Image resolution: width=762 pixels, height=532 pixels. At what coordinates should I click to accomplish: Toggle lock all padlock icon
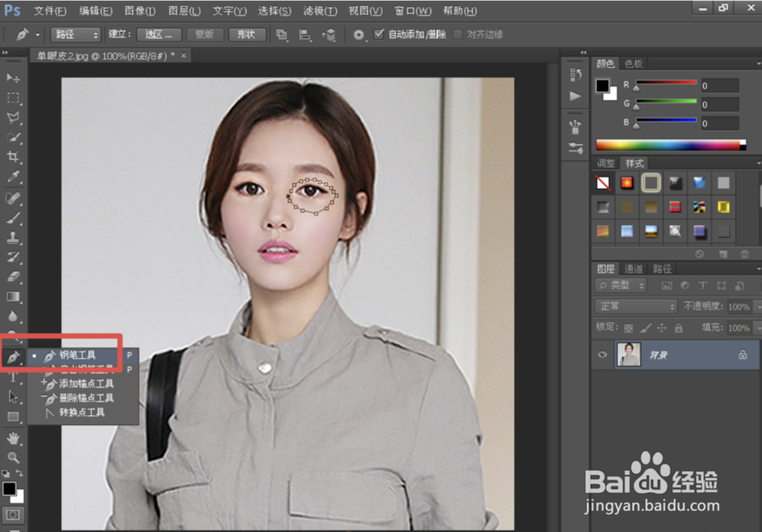coord(679,328)
